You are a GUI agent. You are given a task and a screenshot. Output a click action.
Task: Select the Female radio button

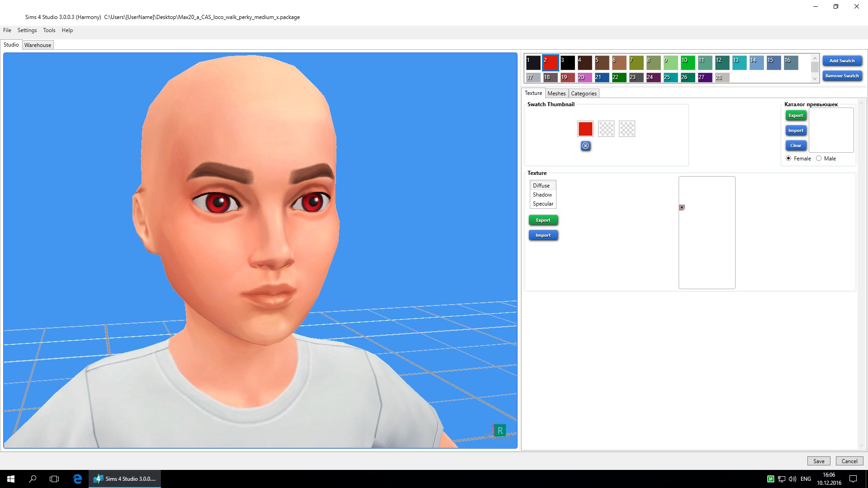click(788, 159)
